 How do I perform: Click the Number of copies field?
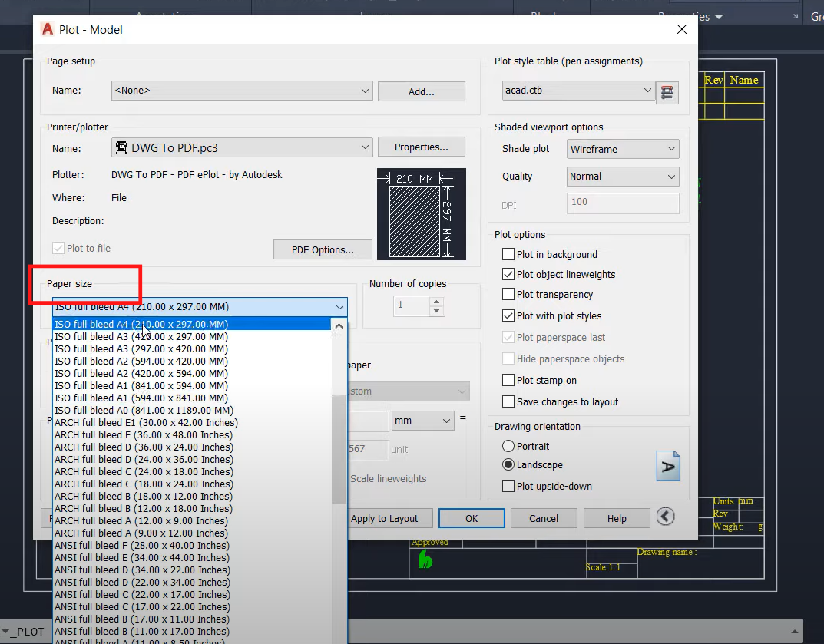click(x=412, y=305)
